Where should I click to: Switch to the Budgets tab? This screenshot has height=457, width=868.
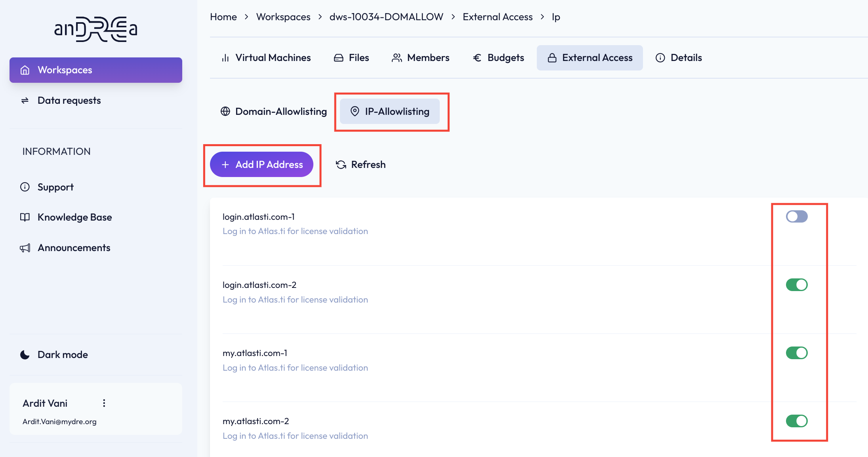[x=498, y=58]
